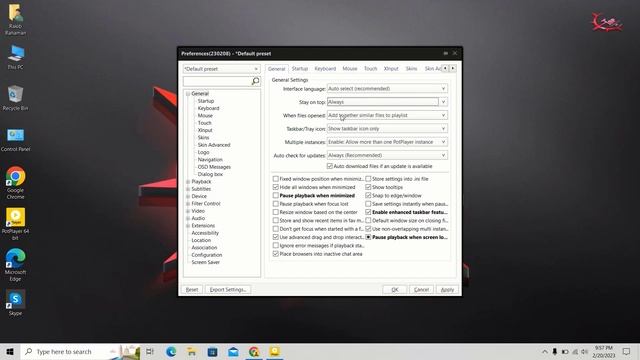Select OSD Messages in the settings tree
Image resolution: width=640 pixels, height=360 pixels.
[214, 167]
